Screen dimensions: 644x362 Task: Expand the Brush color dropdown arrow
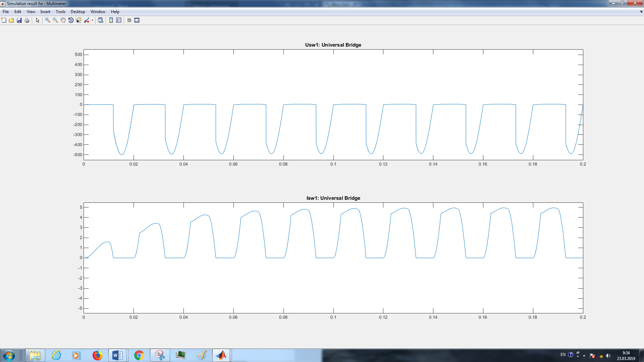click(x=92, y=20)
